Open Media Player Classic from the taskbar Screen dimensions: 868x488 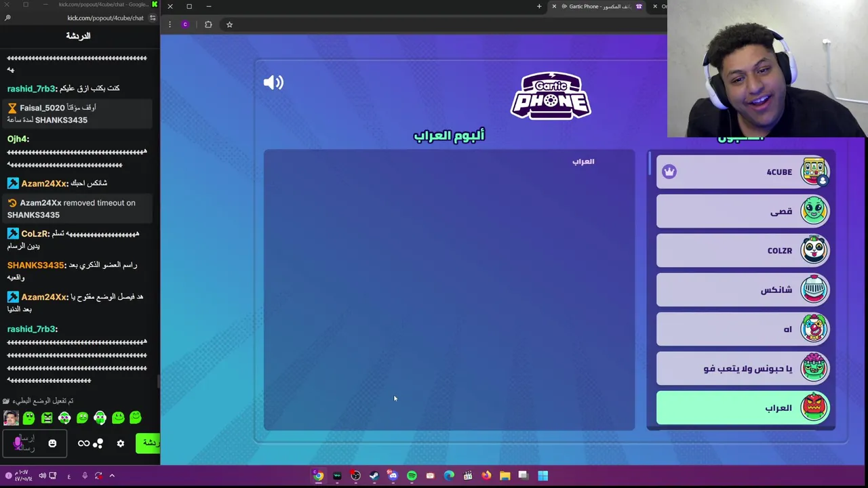point(467,476)
